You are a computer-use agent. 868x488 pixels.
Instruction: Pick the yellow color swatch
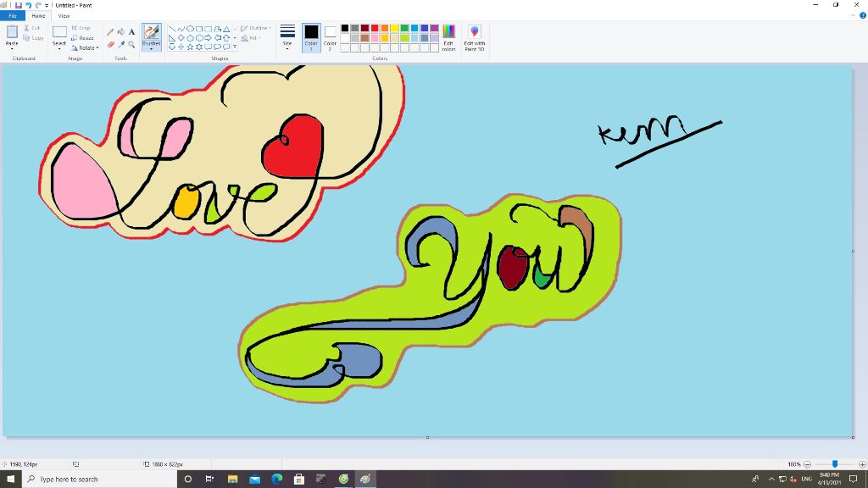395,28
